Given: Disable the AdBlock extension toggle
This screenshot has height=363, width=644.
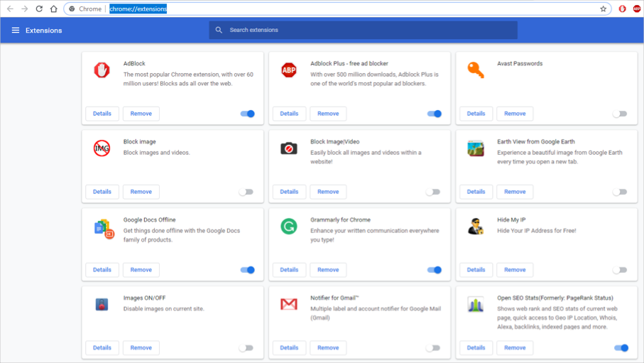Looking at the screenshot, I should tap(247, 114).
